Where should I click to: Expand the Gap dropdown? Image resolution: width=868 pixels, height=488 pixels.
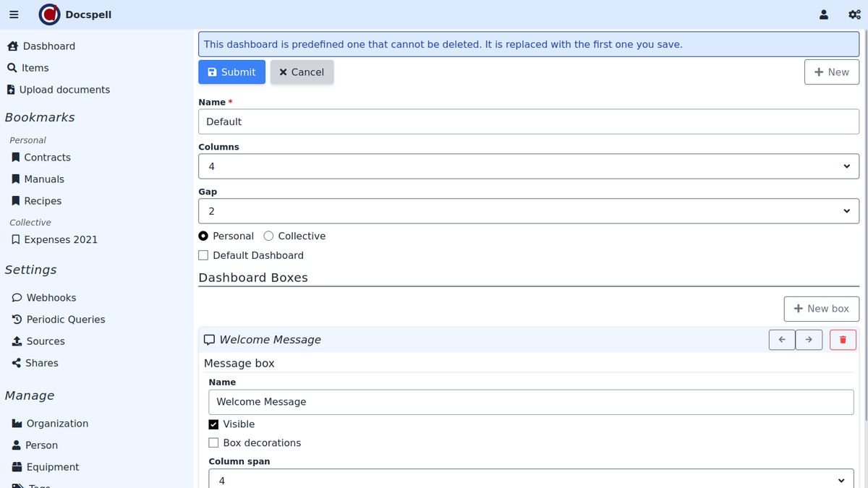(528, 211)
